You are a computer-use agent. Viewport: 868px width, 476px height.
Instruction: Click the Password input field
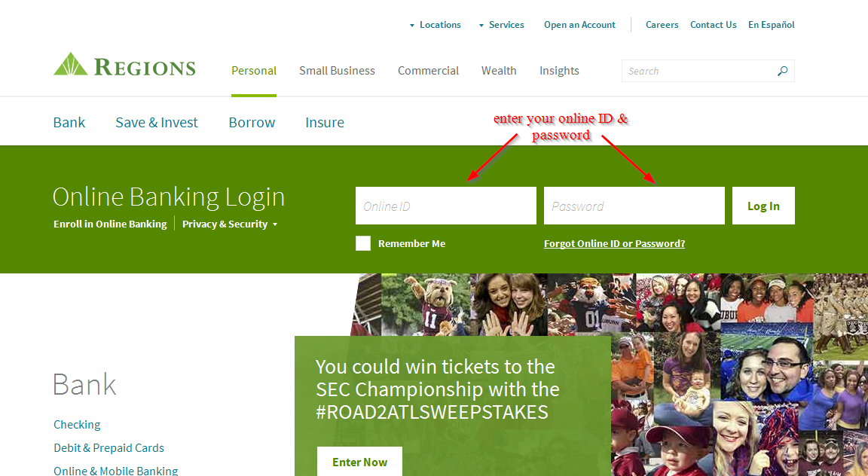[634, 206]
